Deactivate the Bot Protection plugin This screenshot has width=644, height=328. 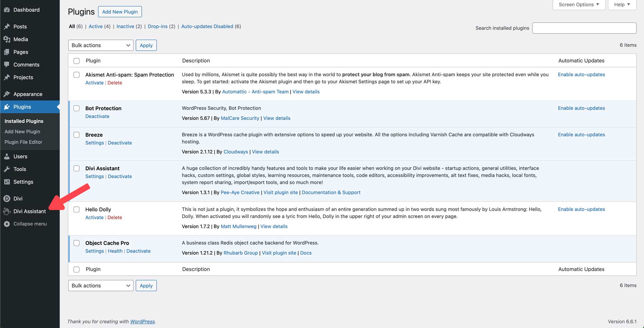97,116
